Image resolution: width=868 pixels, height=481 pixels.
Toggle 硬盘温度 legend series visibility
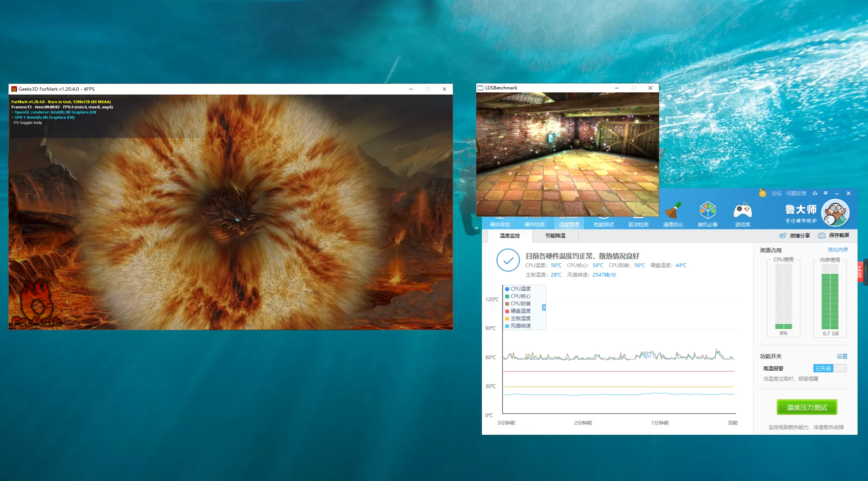520,311
